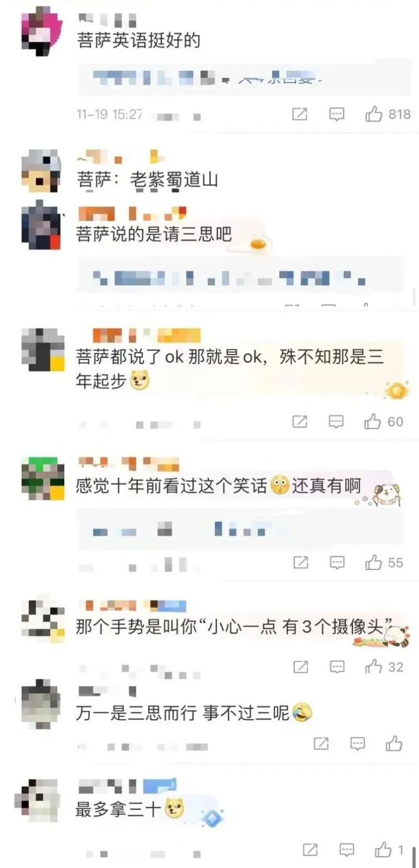Reply to the 菩萨英语挺好的 comment
The height and width of the screenshot is (868, 419).
[336, 114]
